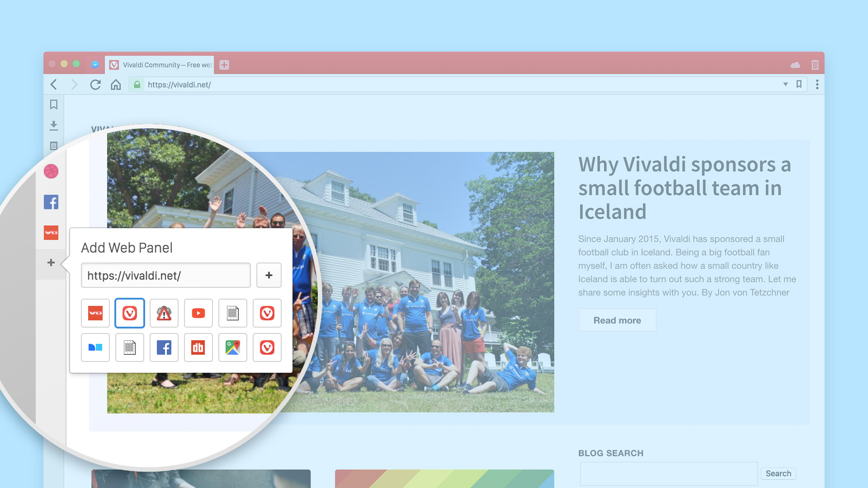Click the Blog Search input field
The width and height of the screenshot is (868, 488).
click(x=668, y=474)
